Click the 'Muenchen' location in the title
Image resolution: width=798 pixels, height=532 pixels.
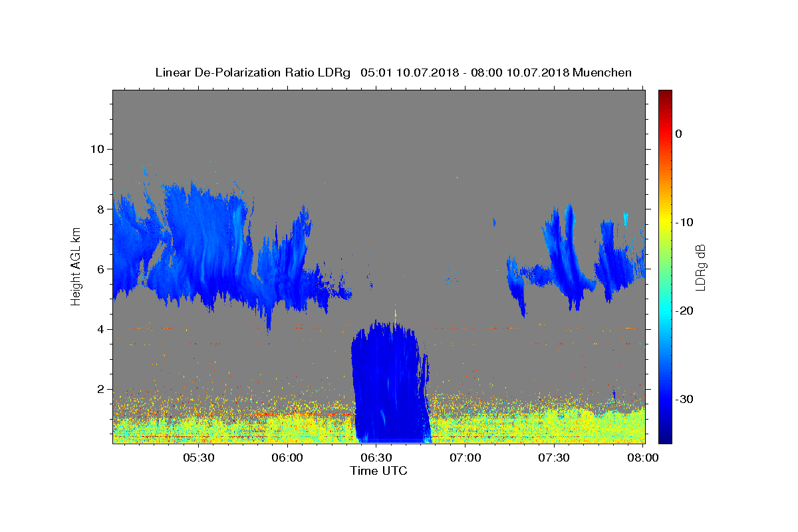pyautogui.click(x=602, y=72)
